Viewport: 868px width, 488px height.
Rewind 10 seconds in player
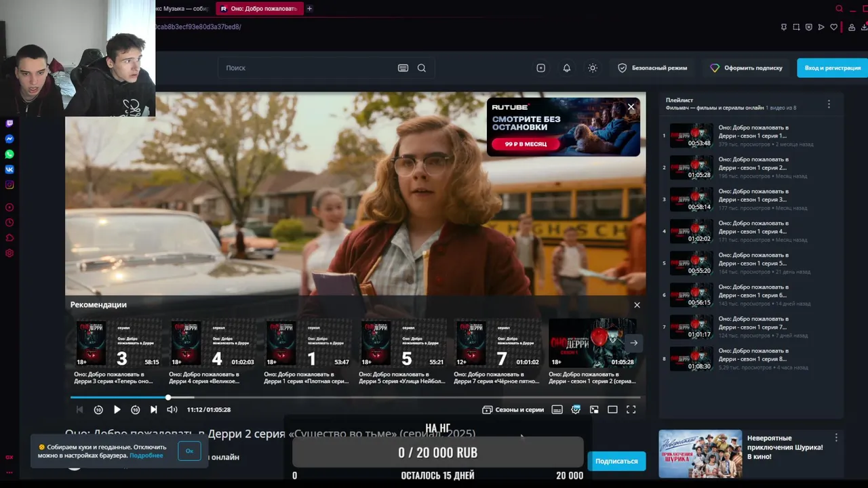tap(98, 409)
